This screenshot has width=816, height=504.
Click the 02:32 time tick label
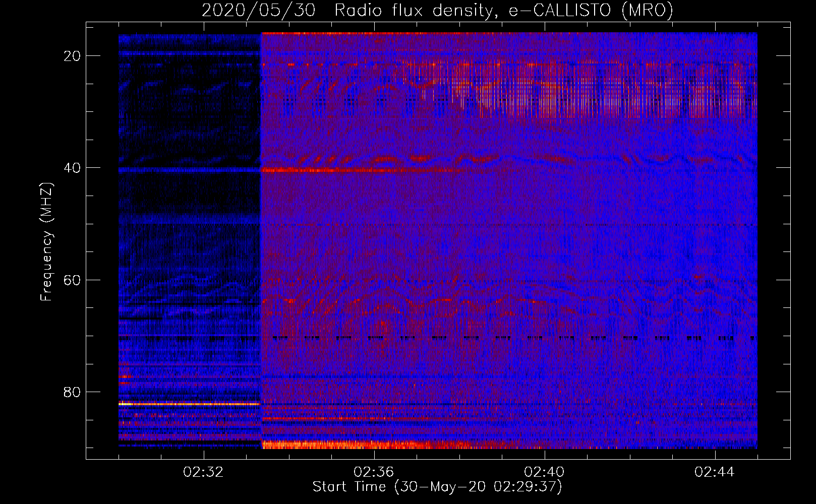204,472
